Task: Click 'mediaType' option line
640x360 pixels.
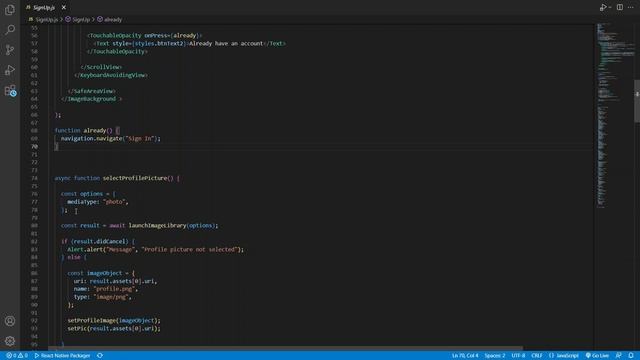Action: pos(98,202)
